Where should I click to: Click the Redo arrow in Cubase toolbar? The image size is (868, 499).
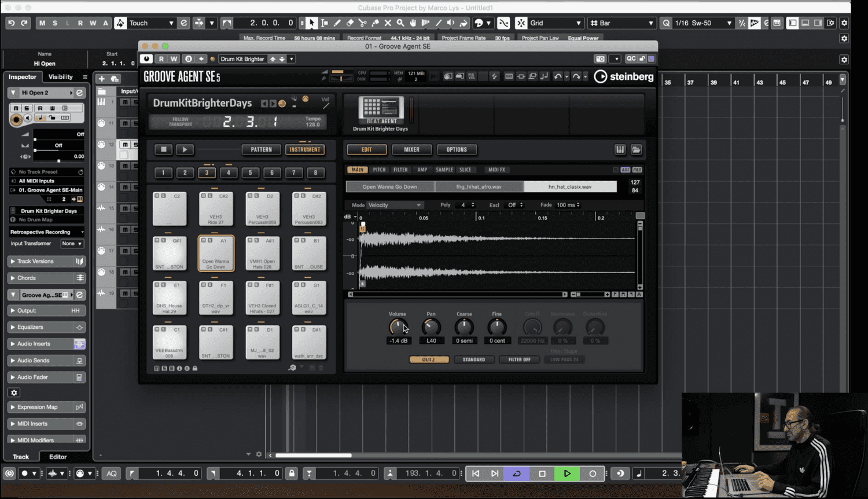click(24, 23)
